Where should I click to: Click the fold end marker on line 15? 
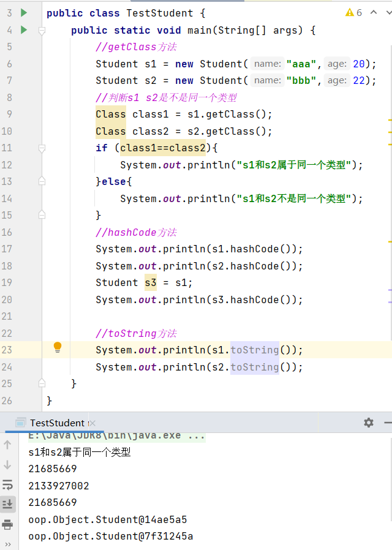42,214
